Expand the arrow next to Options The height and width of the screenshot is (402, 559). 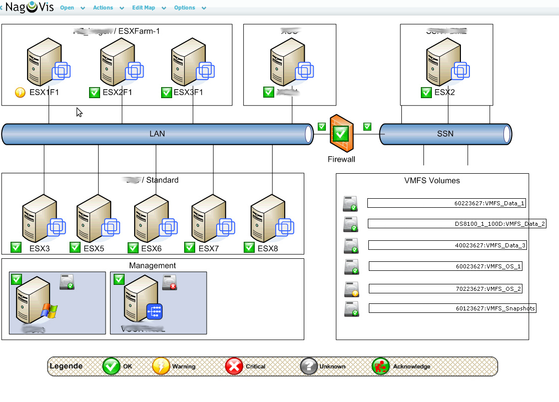click(204, 8)
